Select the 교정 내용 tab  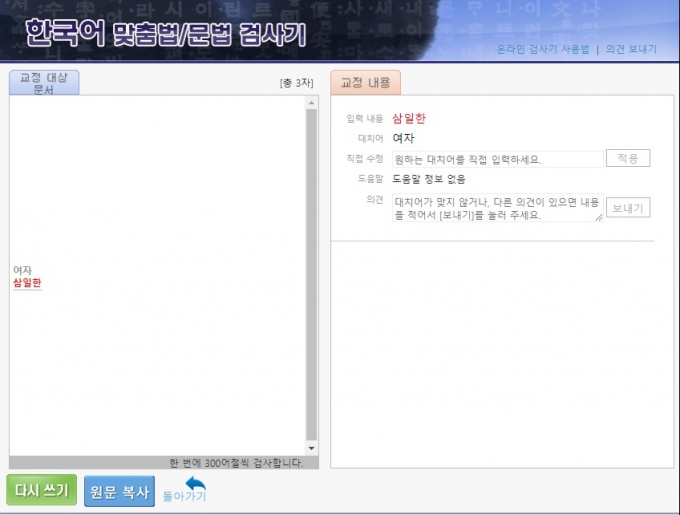366,83
